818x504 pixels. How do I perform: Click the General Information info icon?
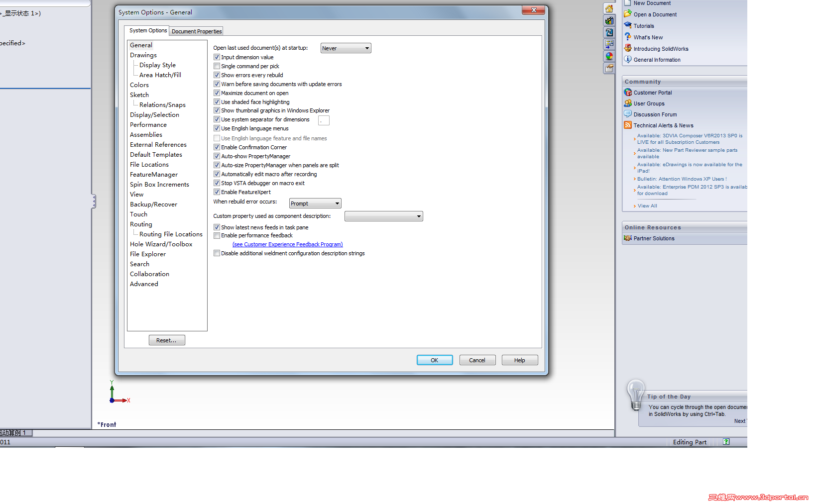628,59
